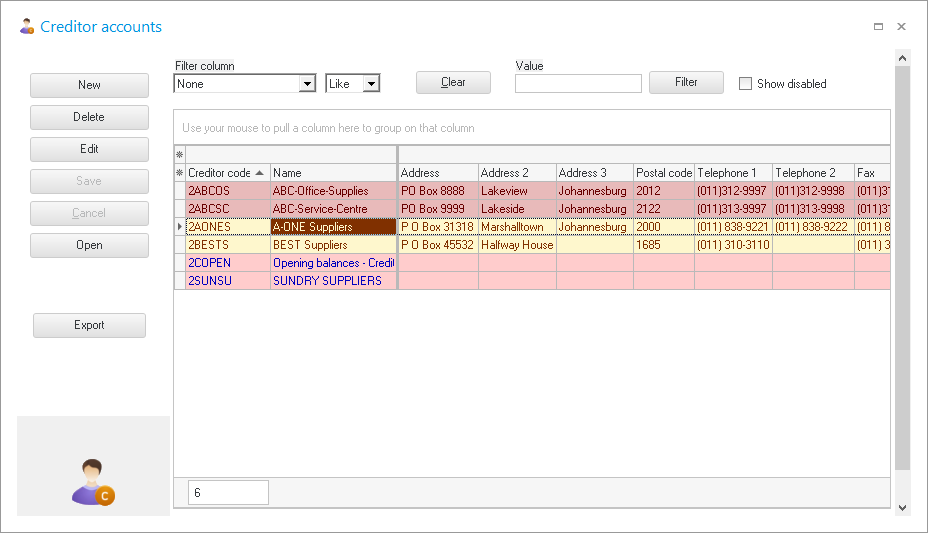
Task: Click the Name column header
Action: pyautogui.click(x=333, y=173)
